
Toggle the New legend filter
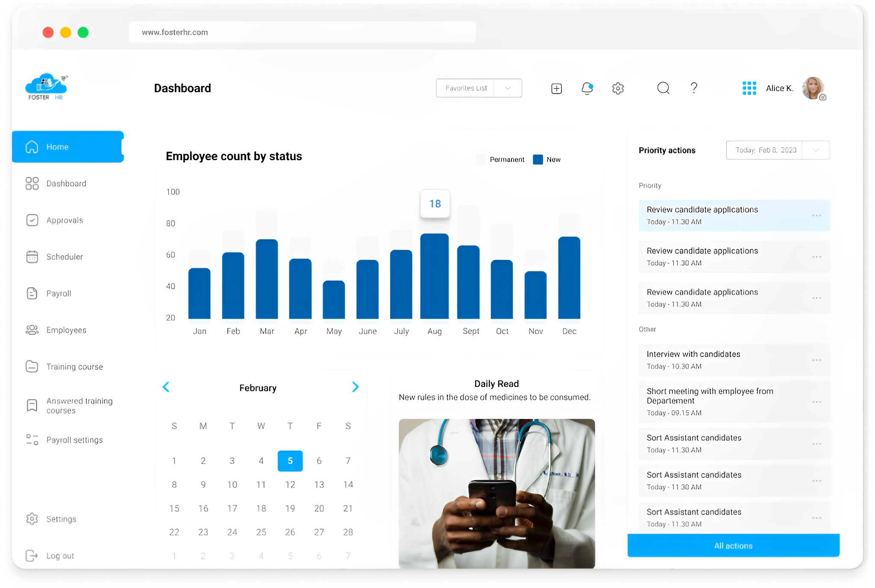coord(547,159)
